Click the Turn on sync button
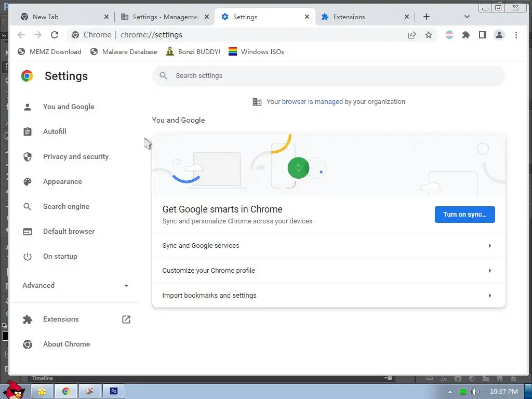Viewport: 532px width, 399px height. click(x=464, y=215)
